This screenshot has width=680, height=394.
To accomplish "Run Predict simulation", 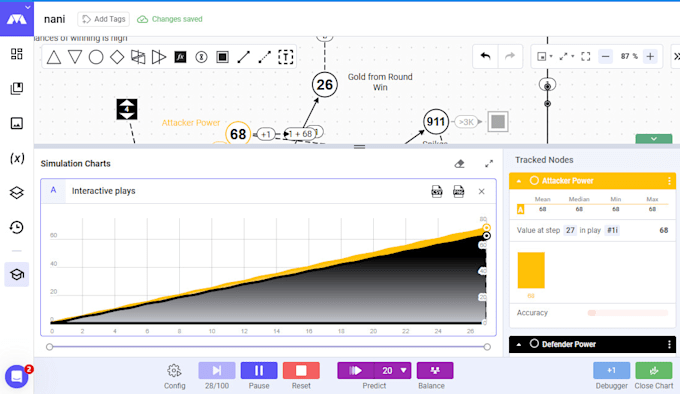I will [356, 370].
